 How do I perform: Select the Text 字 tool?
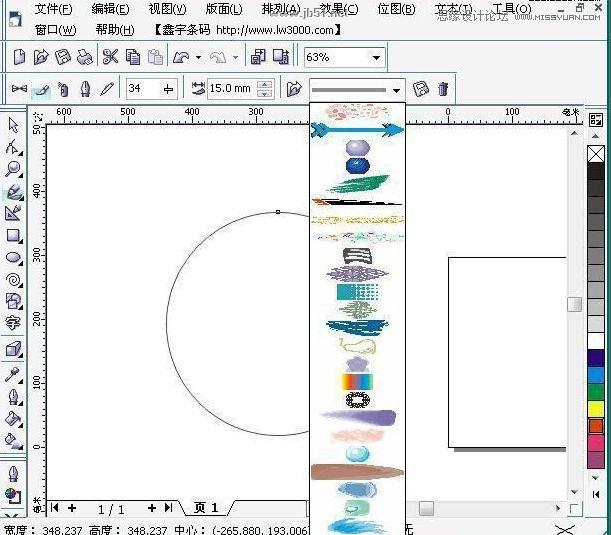click(x=13, y=323)
